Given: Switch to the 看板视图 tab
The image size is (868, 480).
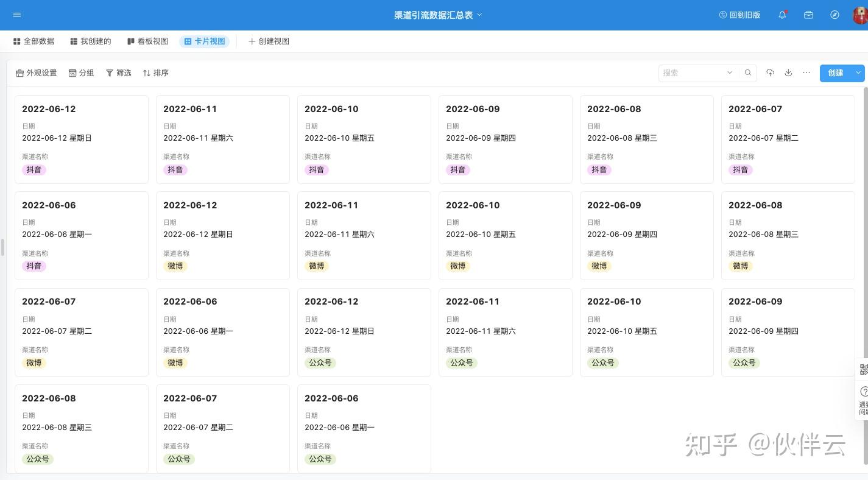Looking at the screenshot, I should [x=147, y=41].
